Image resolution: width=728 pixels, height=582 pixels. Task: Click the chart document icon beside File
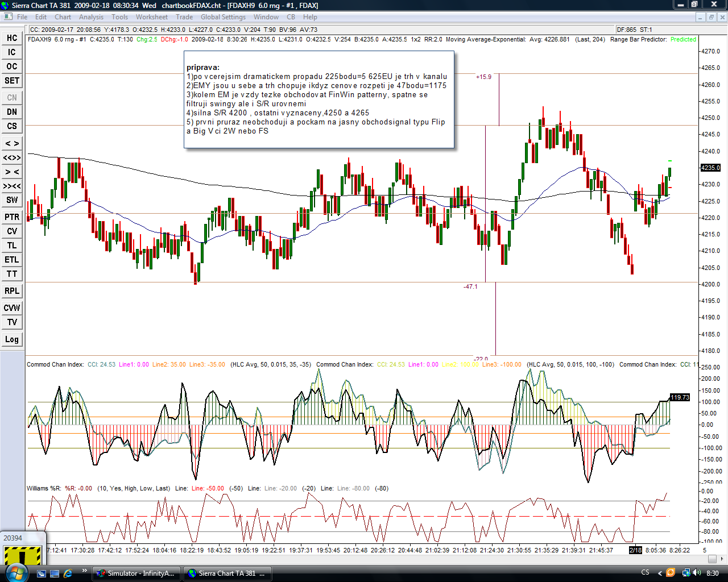(8, 17)
